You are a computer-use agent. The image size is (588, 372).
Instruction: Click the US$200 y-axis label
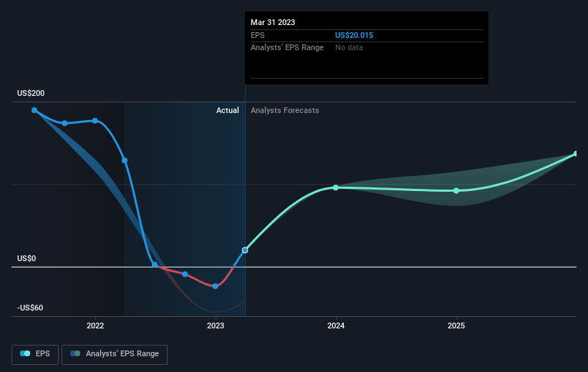point(31,93)
